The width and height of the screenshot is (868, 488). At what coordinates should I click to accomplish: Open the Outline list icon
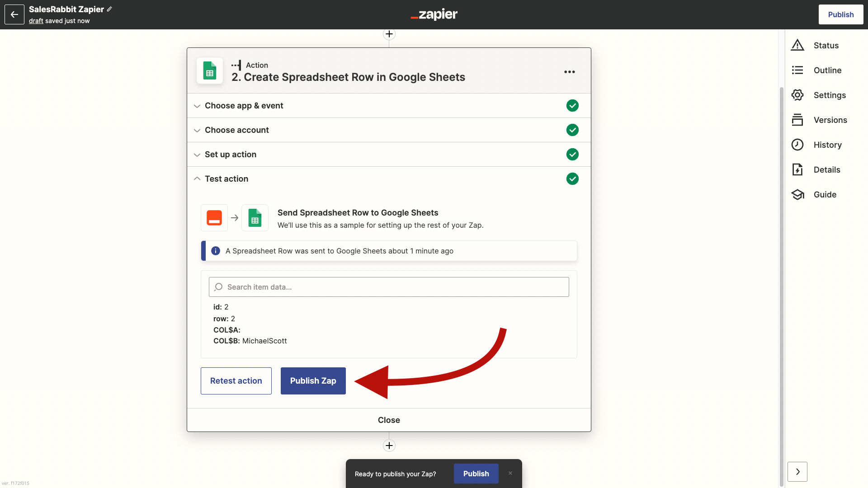[x=797, y=70]
